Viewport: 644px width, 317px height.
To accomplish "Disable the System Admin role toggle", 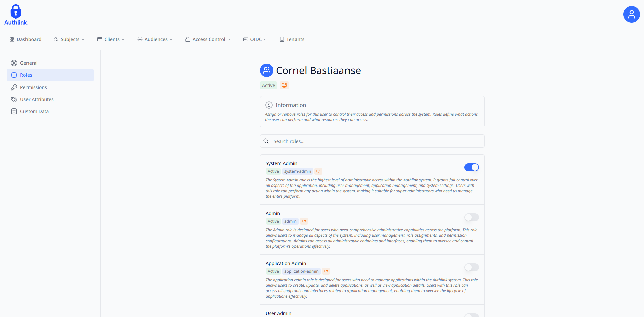I will tap(471, 167).
